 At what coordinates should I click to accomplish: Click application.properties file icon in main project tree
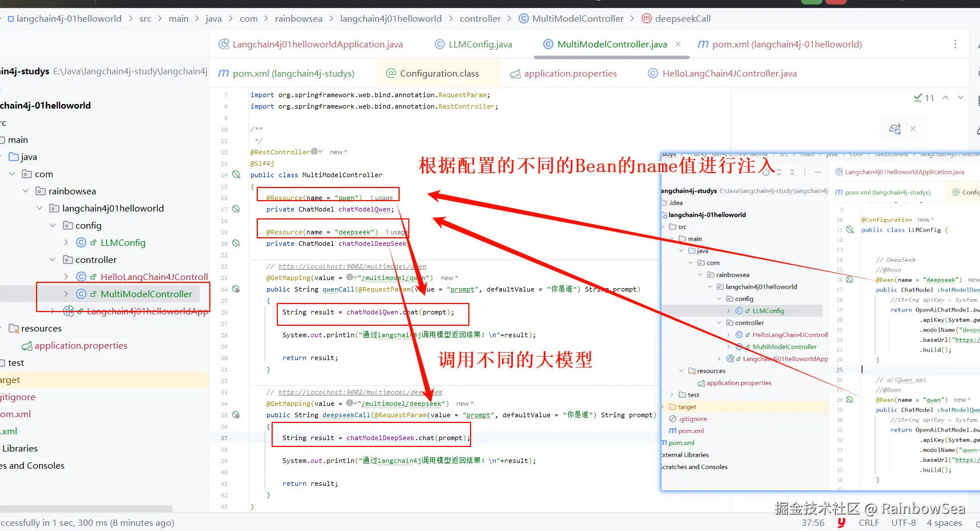(27, 346)
